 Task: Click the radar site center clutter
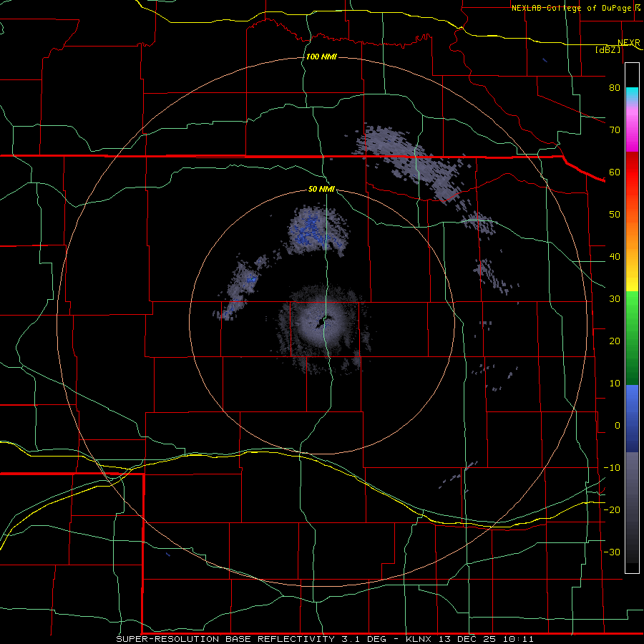(x=324, y=323)
